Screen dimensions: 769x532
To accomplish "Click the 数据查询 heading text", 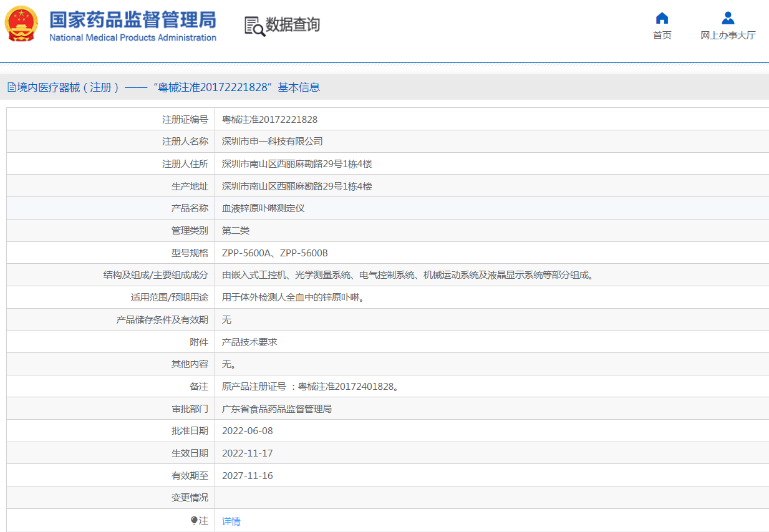I will pos(293,25).
